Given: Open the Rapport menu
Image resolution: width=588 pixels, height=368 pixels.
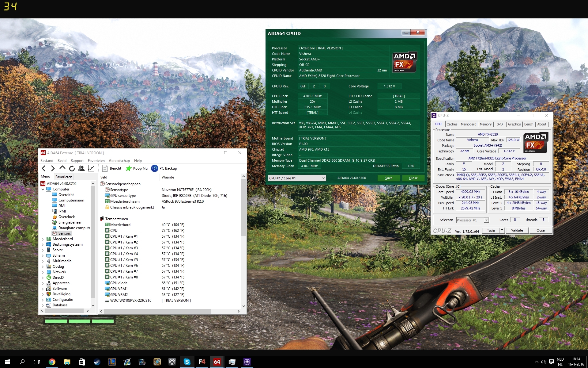Looking at the screenshot, I should coord(77,161).
